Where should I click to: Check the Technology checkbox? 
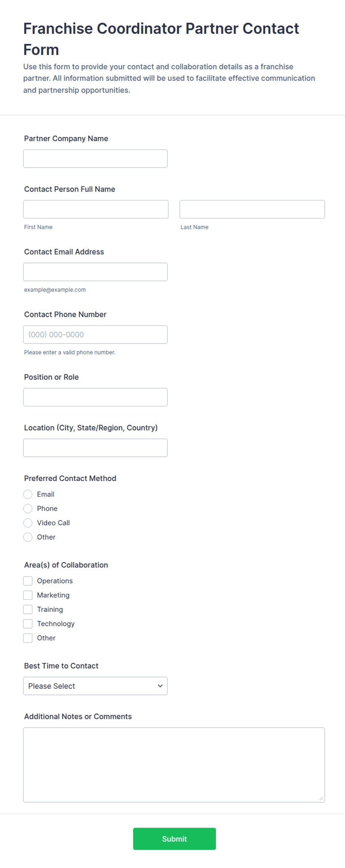pos(28,624)
